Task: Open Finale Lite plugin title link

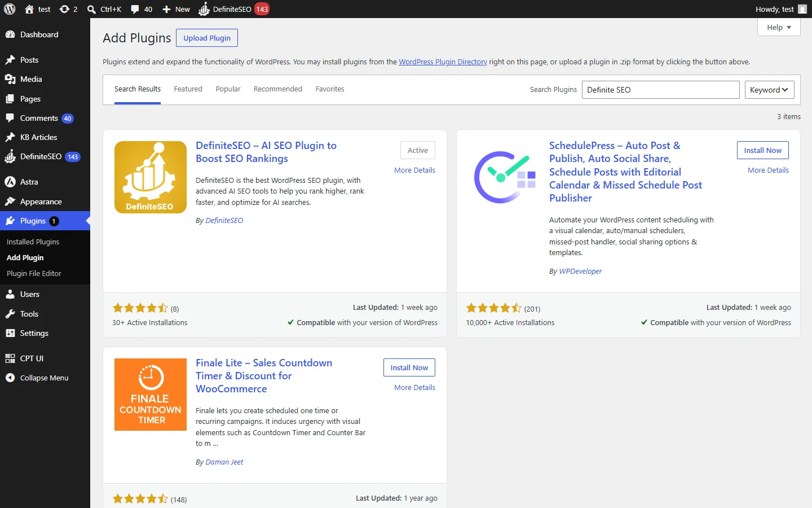Action: [x=264, y=375]
